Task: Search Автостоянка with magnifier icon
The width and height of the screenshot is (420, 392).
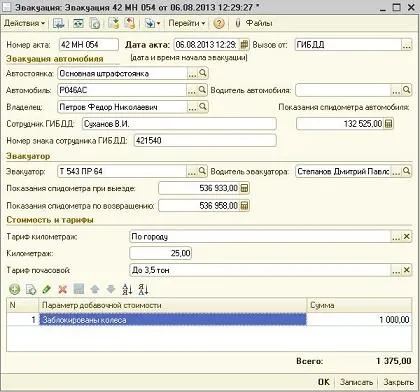Action: (203, 73)
